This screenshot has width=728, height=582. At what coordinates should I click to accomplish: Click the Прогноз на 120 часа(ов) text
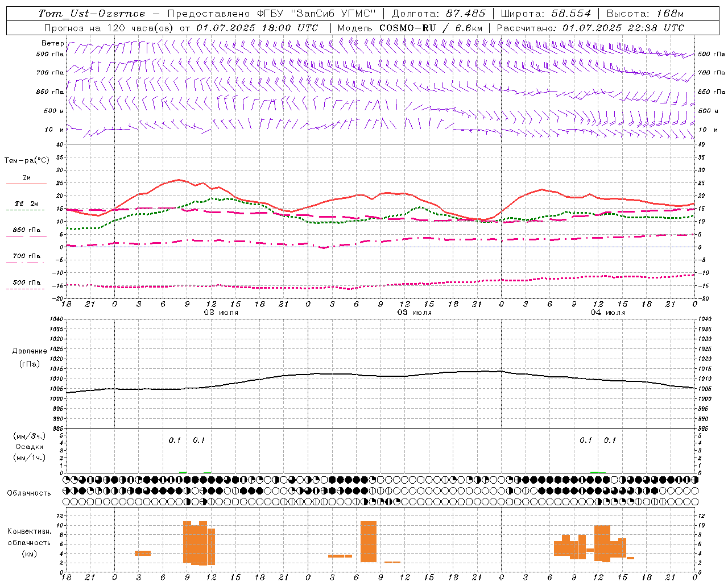pyautogui.click(x=110, y=28)
